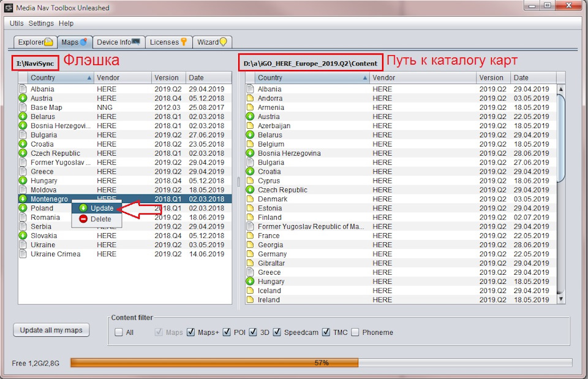
Task: Click green update icon beside Hungary in left list
Action: click(x=23, y=180)
